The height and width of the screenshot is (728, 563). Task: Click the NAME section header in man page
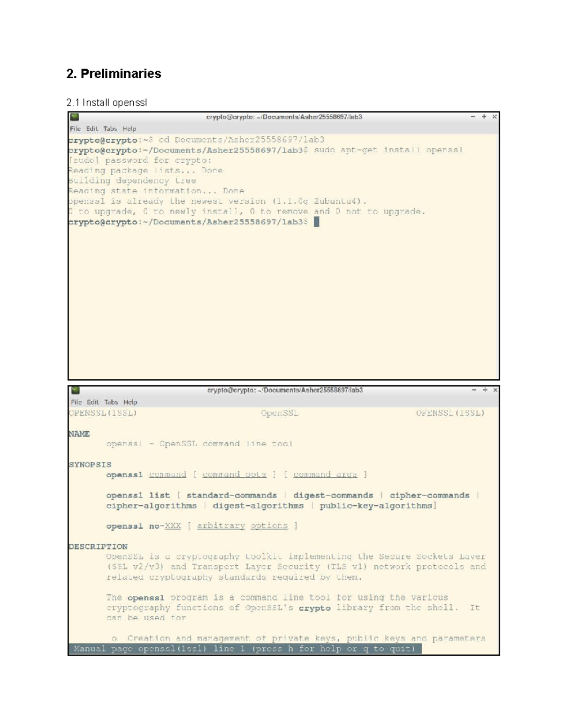click(x=79, y=434)
